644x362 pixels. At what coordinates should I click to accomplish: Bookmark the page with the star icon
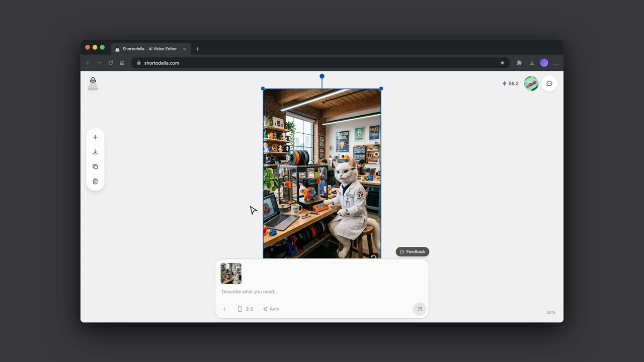click(502, 63)
